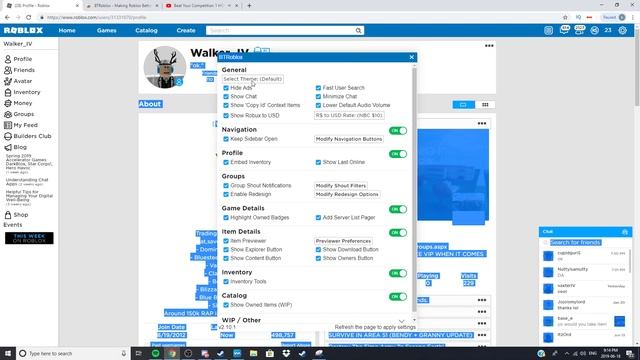The image size is (640, 360).
Task: Toggle Show 'Copy Id' Context Items checkbox
Action: pos(226,105)
